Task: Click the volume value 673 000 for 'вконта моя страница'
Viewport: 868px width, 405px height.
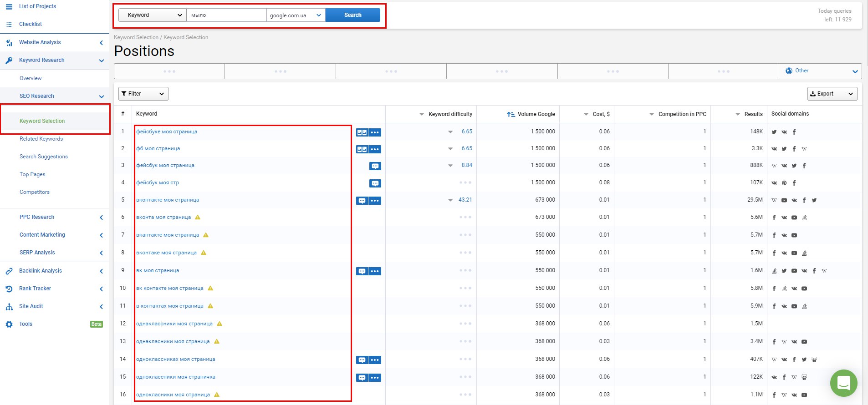Action: click(545, 217)
